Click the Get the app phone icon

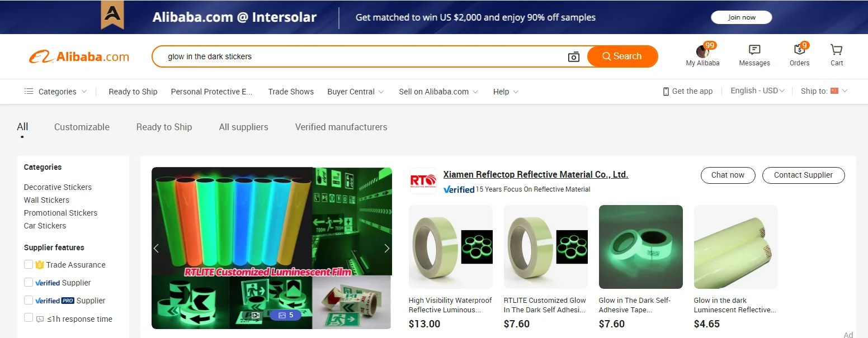coord(666,91)
